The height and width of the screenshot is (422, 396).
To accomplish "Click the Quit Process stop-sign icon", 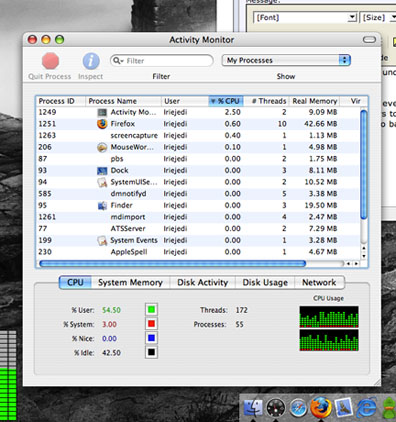I will pos(50,61).
